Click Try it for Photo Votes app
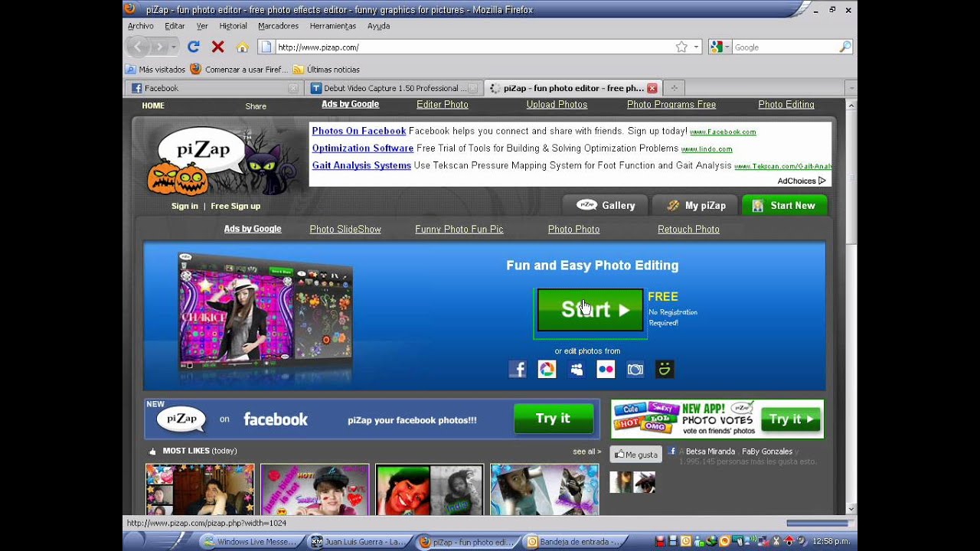Image resolution: width=980 pixels, height=551 pixels. [x=791, y=419]
